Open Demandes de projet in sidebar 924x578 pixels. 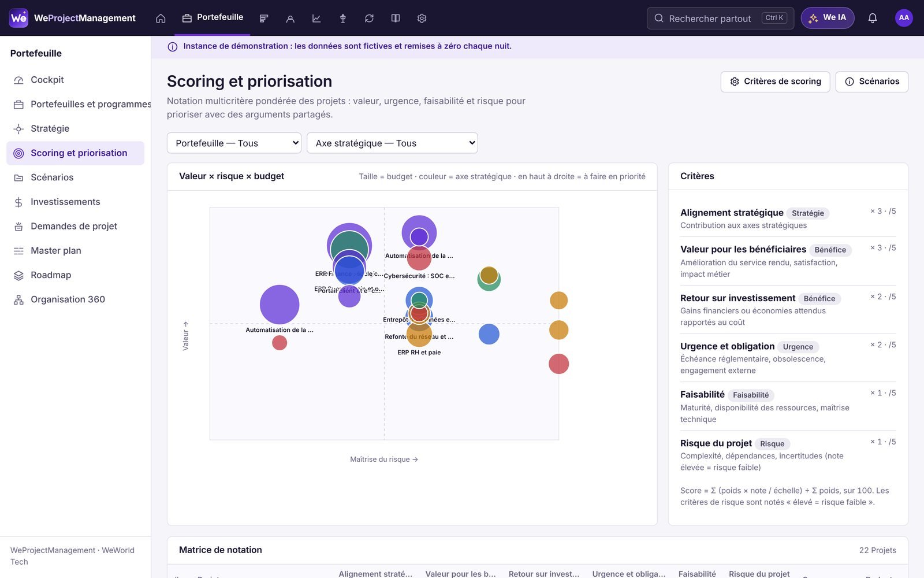[x=75, y=226]
